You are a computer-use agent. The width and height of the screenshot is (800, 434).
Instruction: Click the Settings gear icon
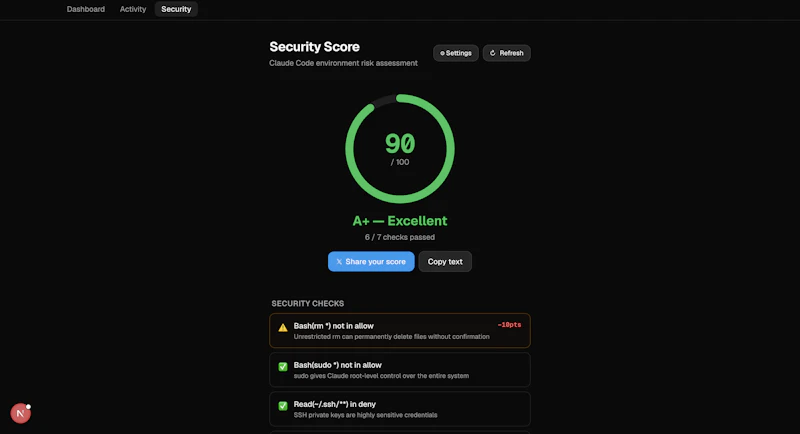[442, 53]
